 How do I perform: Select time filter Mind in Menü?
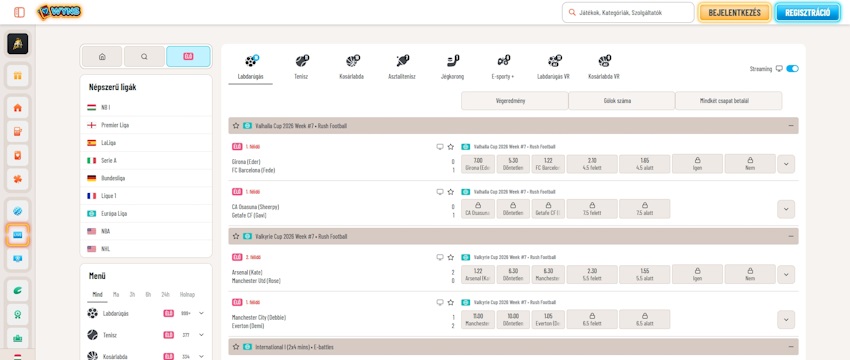(x=98, y=294)
